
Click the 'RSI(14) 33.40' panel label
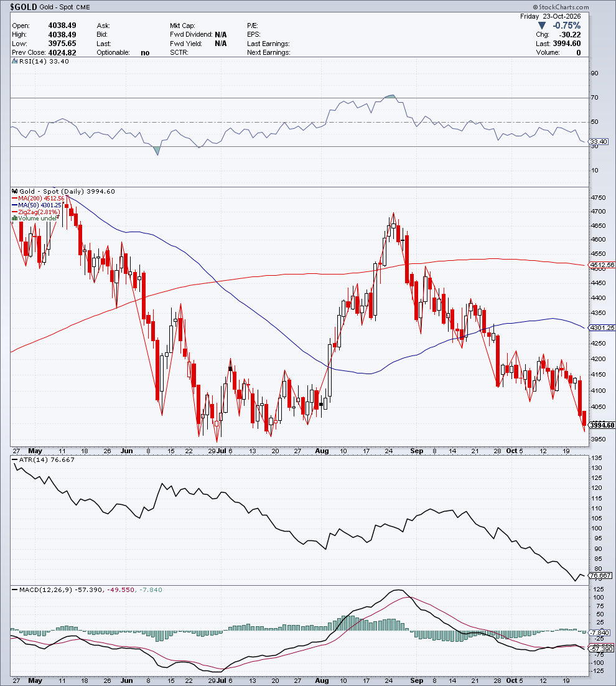(x=44, y=62)
